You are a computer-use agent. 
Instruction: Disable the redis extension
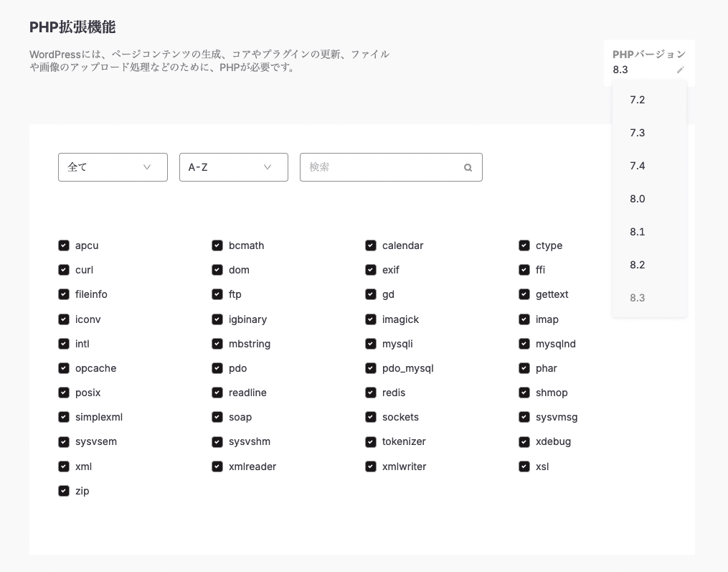click(x=371, y=393)
